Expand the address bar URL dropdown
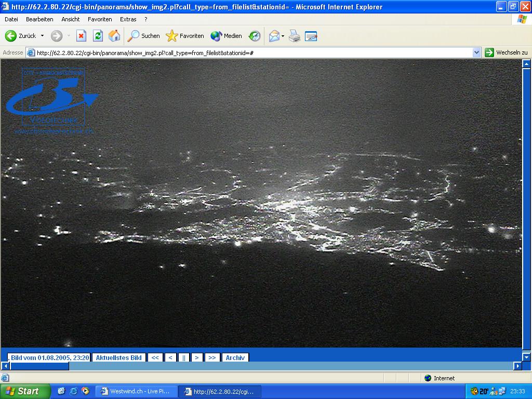532x399 pixels. pos(476,52)
